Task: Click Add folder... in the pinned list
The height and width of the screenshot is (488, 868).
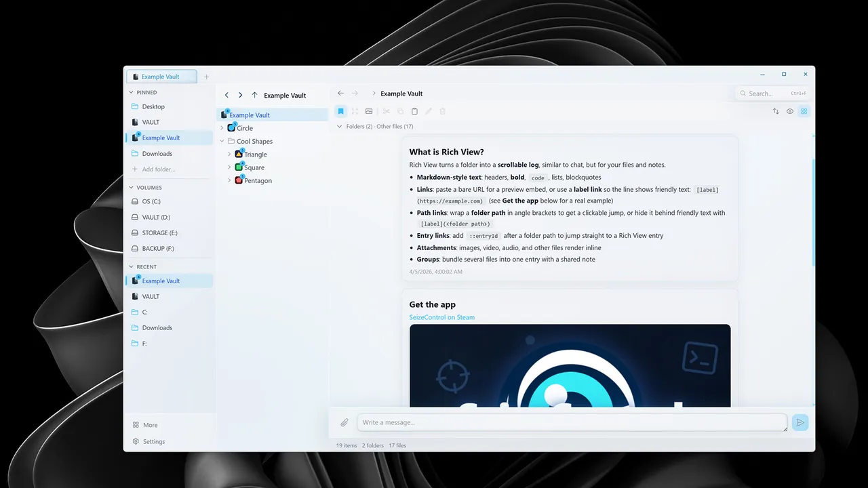Action: (169, 169)
